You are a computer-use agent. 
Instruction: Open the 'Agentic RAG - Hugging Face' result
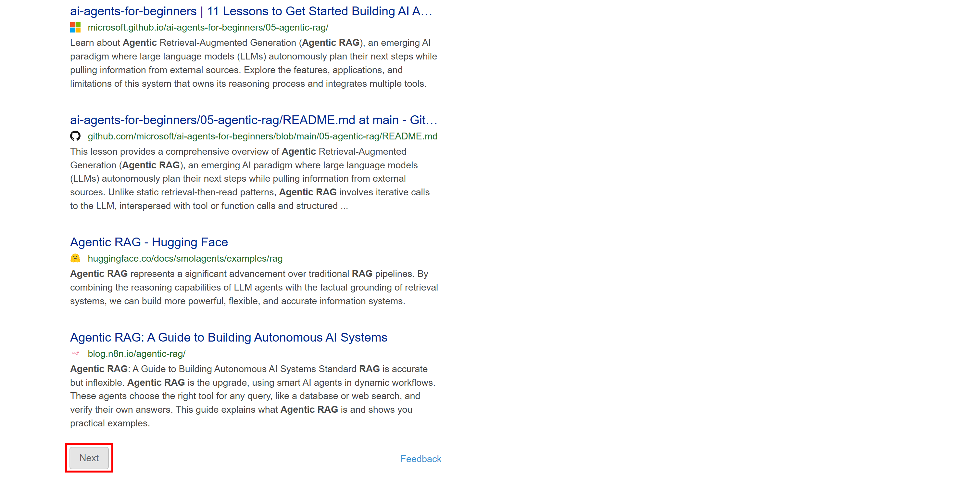tap(149, 242)
